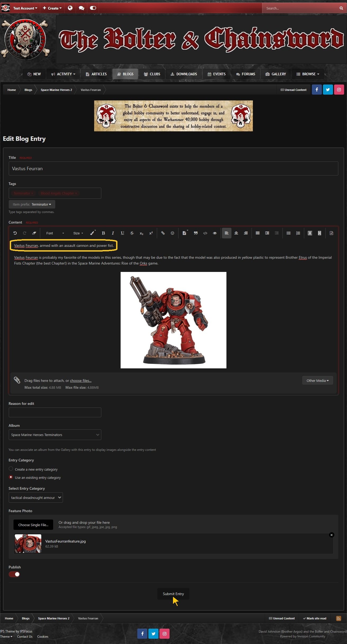Click the strikethrough icon
Image resolution: width=347 pixels, height=644 pixels.
click(132, 233)
